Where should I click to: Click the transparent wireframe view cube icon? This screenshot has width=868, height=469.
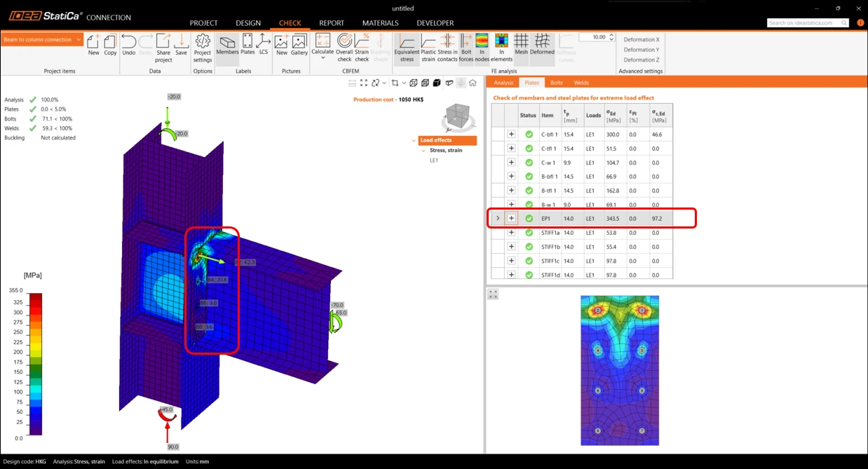pyautogui.click(x=414, y=83)
